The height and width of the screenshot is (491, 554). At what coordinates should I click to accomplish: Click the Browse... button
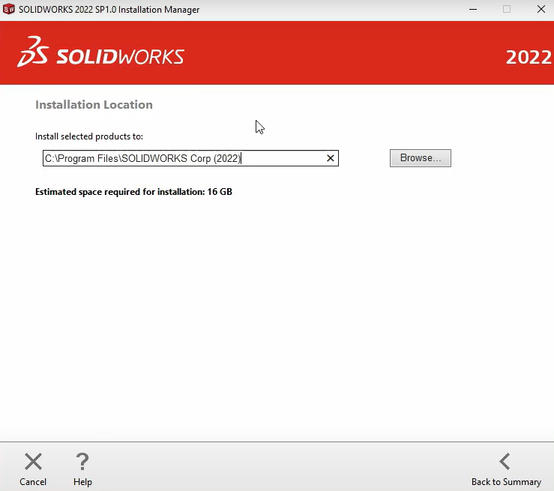point(420,158)
